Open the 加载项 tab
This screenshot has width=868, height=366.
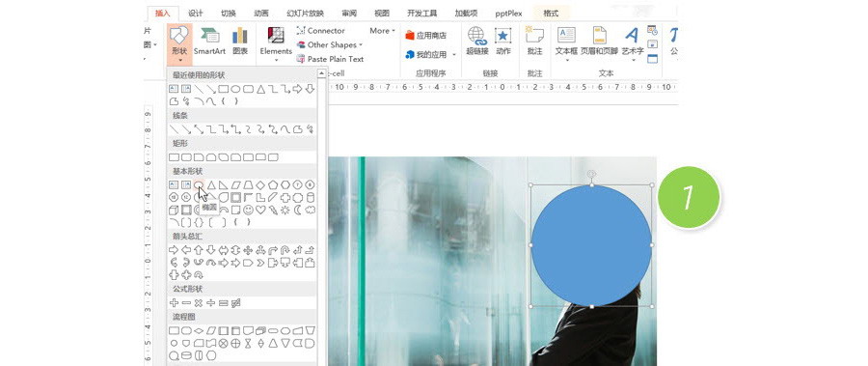click(466, 14)
